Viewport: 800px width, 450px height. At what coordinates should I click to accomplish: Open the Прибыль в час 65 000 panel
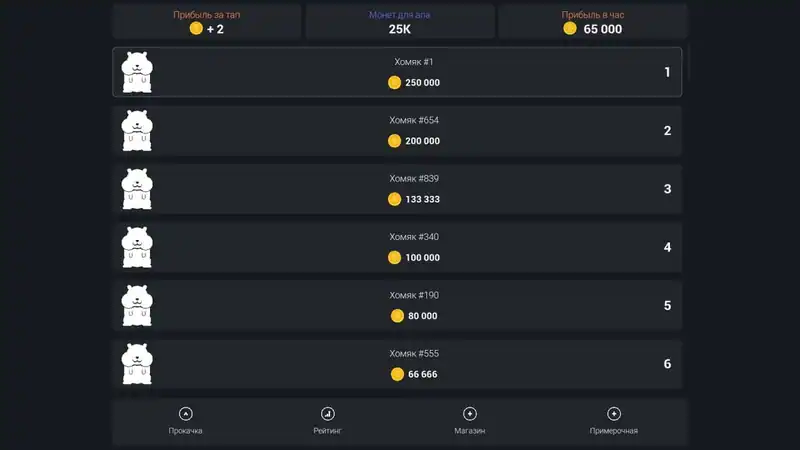click(593, 21)
